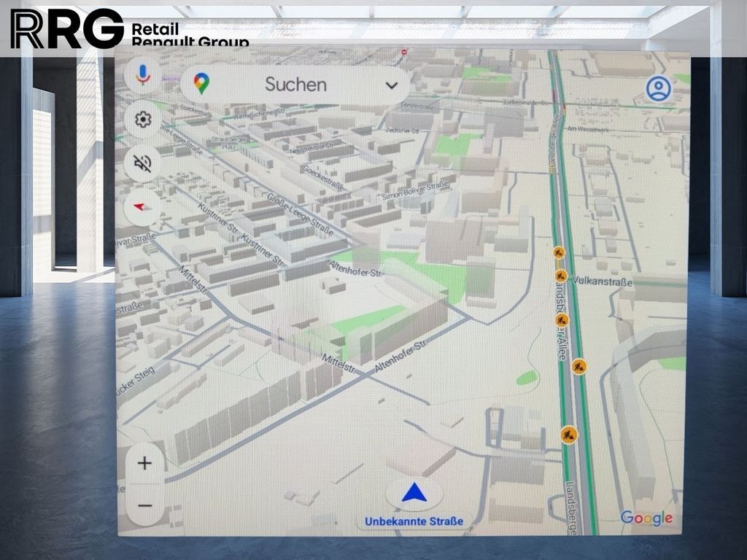Viewport: 747px width, 560px height.
Task: Click the RRG Retail Renault Group logo
Action: (129, 28)
